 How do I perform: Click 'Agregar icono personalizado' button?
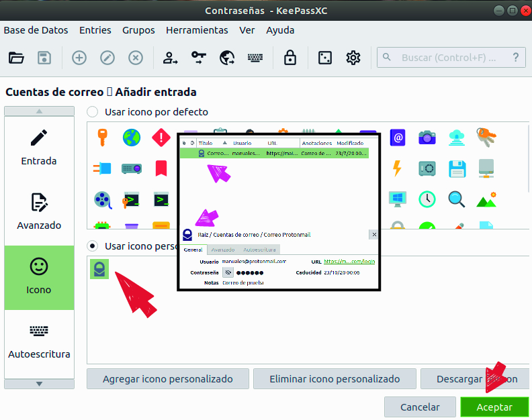point(168,378)
